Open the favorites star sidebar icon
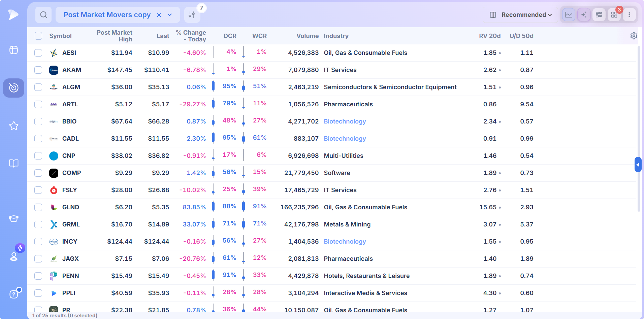 (13, 126)
